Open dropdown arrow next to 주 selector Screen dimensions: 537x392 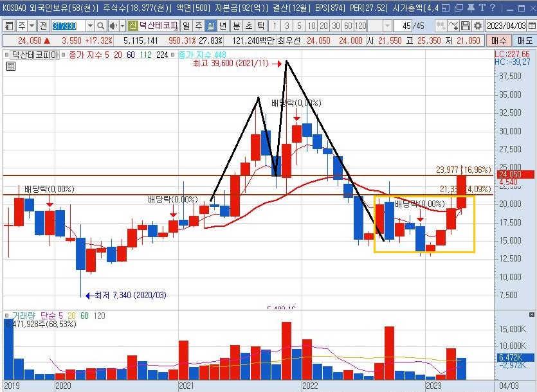pos(32,26)
